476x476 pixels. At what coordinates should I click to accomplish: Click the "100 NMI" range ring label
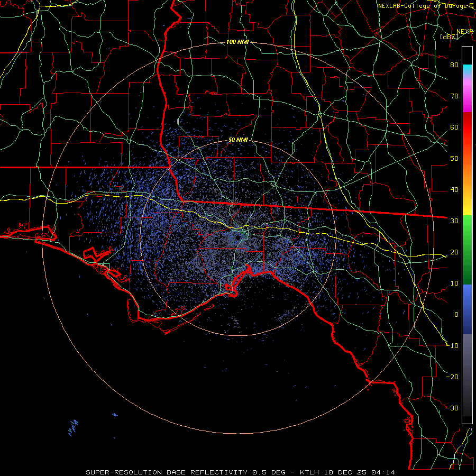[x=237, y=42]
